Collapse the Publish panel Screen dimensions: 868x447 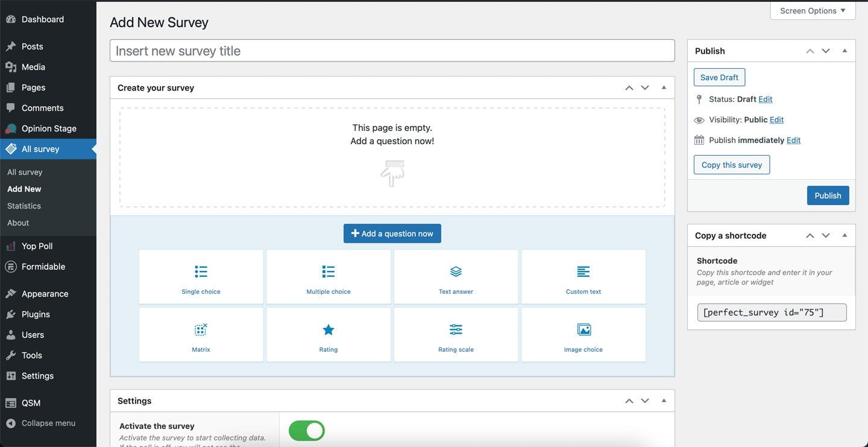(844, 51)
